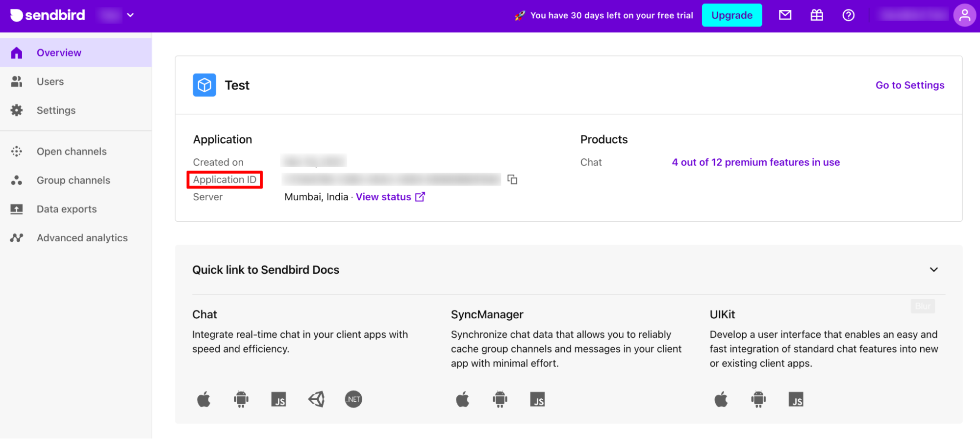The image size is (980, 439).
Task: Open the help question mark icon
Action: coord(849,15)
